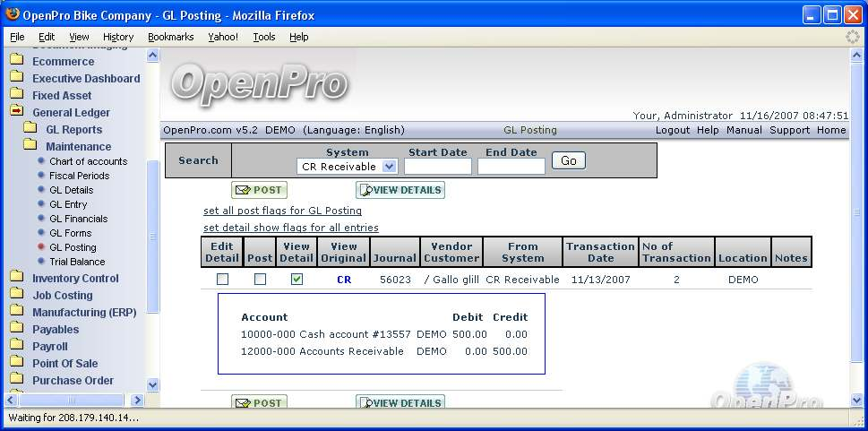This screenshot has height=431, width=868.
Task: Click set all post flags for GL Posting
Action: click(x=282, y=211)
